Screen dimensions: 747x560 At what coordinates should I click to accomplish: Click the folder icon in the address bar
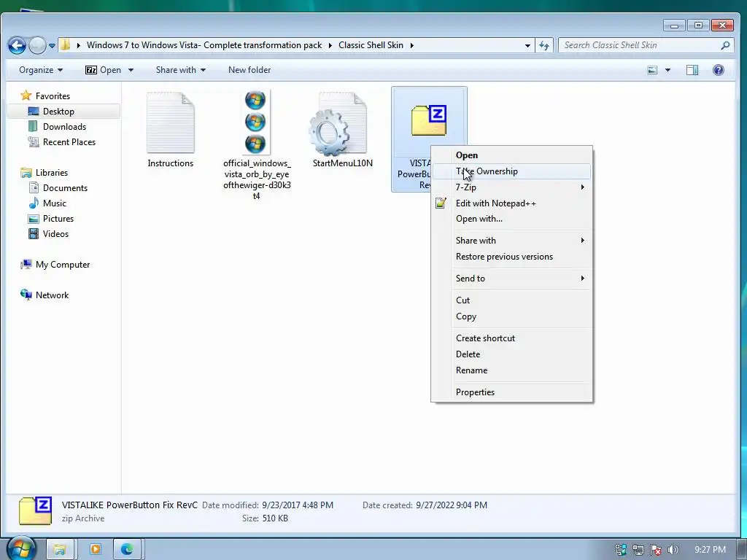coord(66,45)
